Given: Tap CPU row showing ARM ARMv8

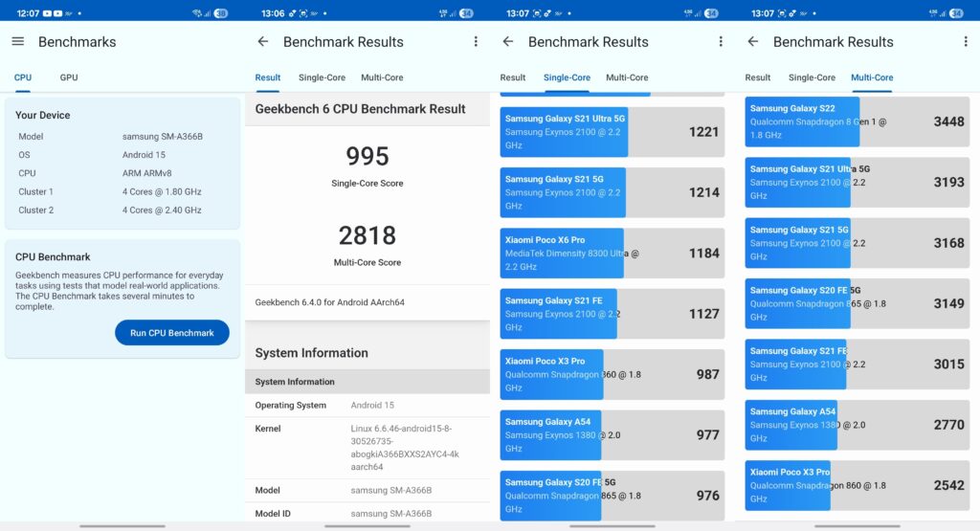Looking at the screenshot, I should pos(122,173).
